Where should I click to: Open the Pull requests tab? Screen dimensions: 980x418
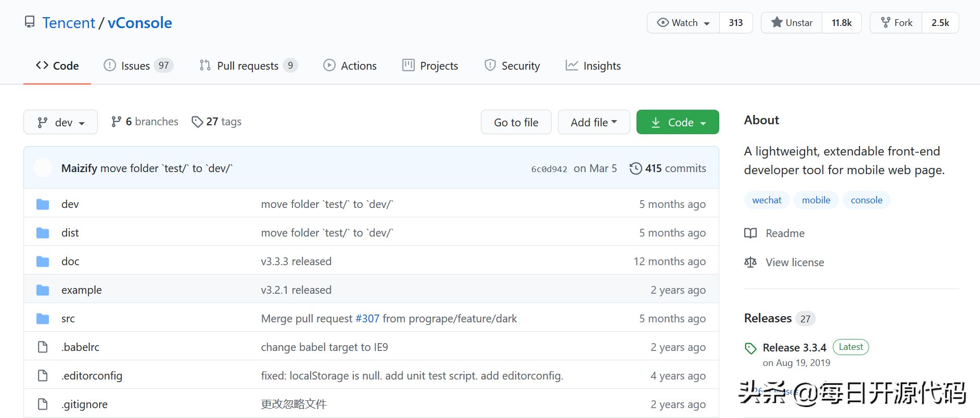pyautogui.click(x=248, y=66)
